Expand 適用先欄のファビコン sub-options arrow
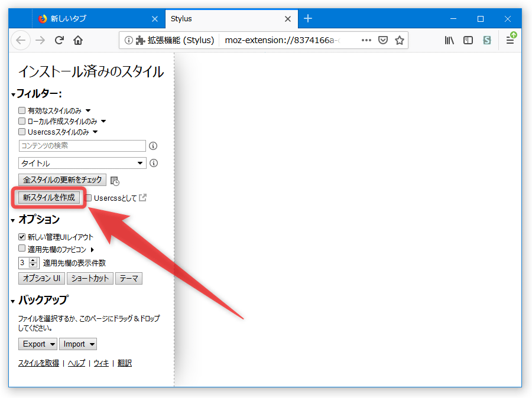The height and width of the screenshot is (398, 532). click(92, 250)
